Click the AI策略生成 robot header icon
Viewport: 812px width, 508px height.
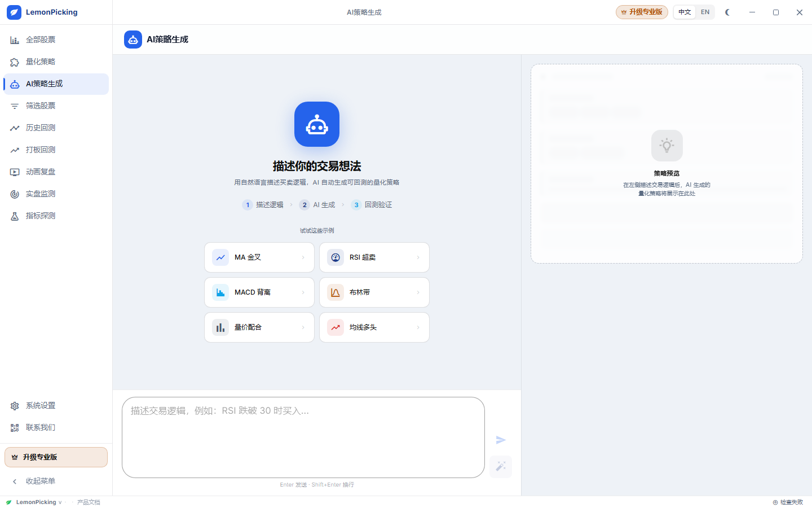[x=133, y=40]
